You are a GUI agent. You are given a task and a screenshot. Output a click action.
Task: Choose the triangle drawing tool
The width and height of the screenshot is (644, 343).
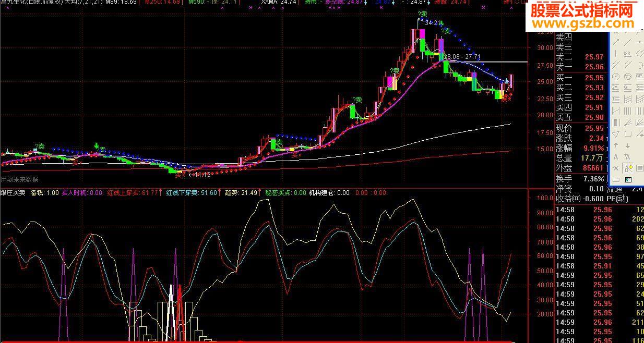pos(616,133)
